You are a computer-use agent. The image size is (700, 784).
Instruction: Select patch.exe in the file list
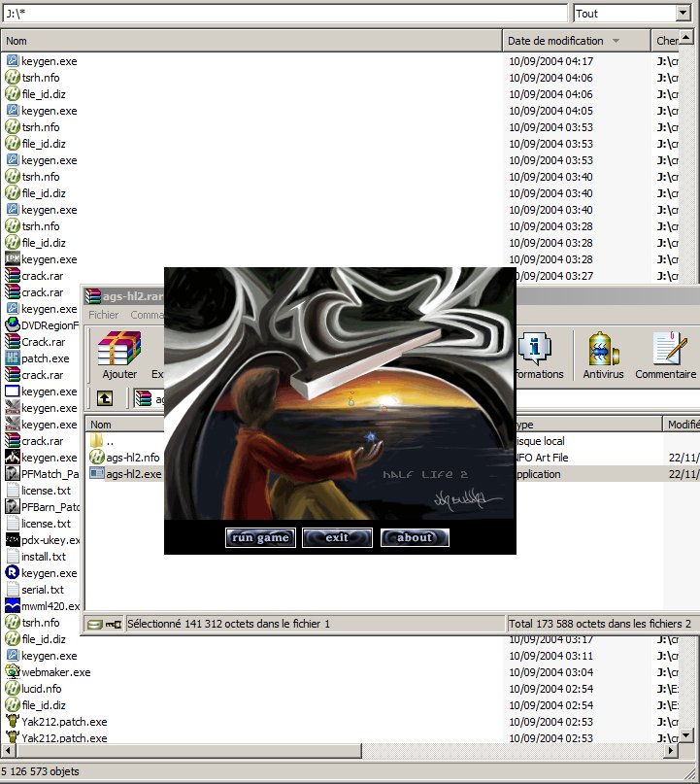pos(38,358)
